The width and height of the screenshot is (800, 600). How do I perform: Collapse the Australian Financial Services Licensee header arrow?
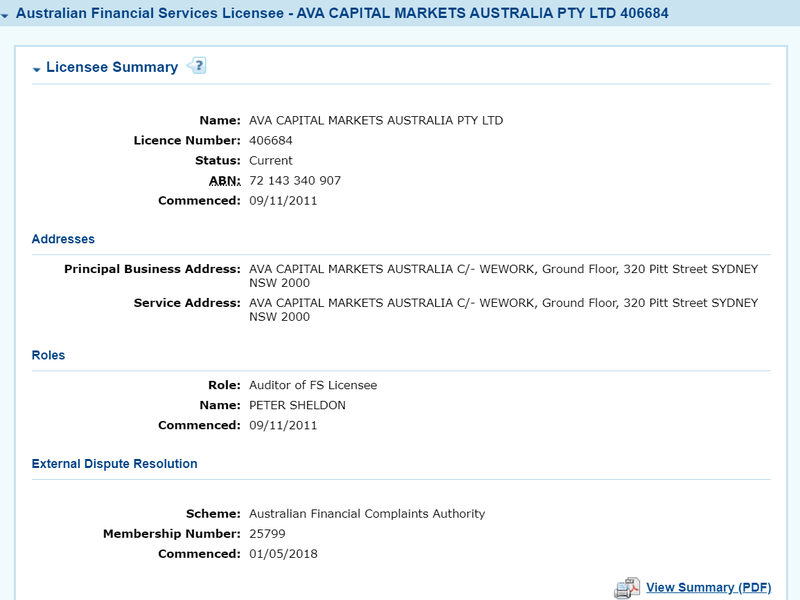(x=5, y=16)
